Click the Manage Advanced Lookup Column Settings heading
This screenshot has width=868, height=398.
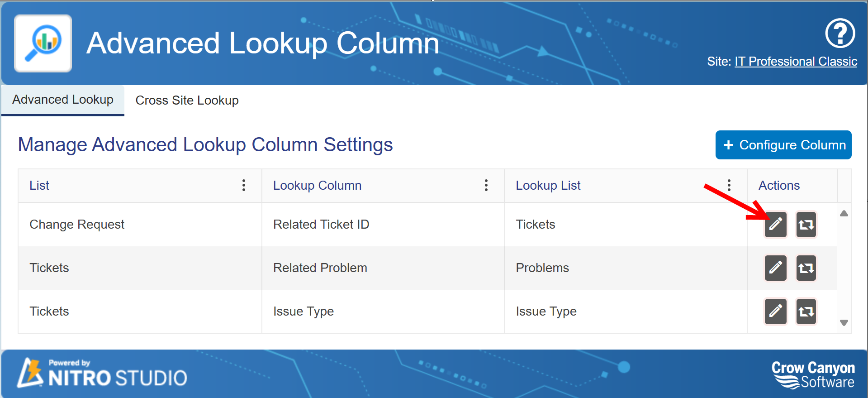[205, 145]
